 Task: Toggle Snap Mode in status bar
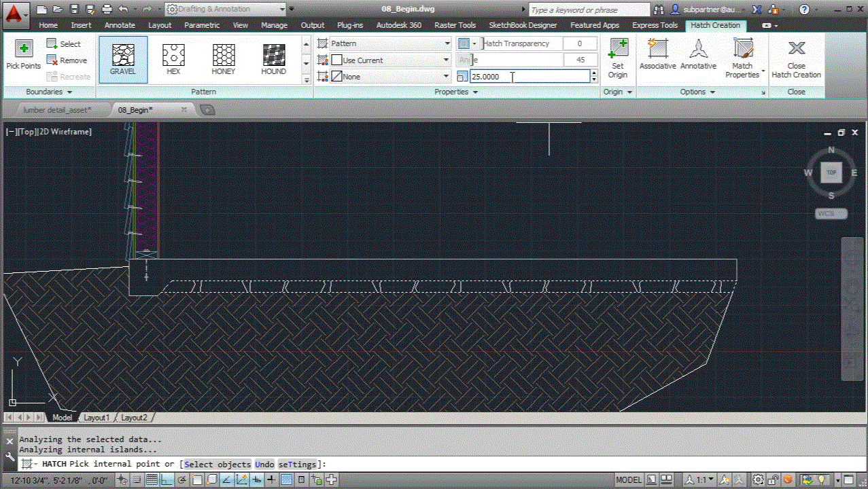point(136,480)
